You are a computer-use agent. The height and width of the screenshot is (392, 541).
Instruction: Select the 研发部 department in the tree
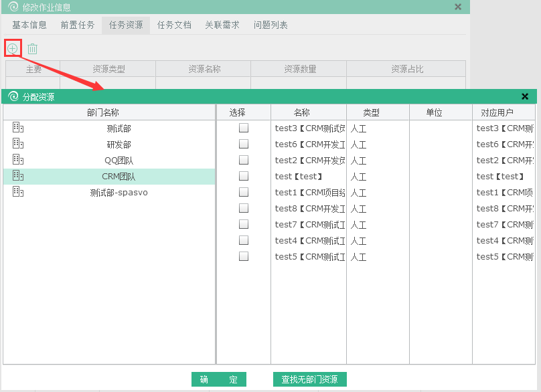click(119, 144)
